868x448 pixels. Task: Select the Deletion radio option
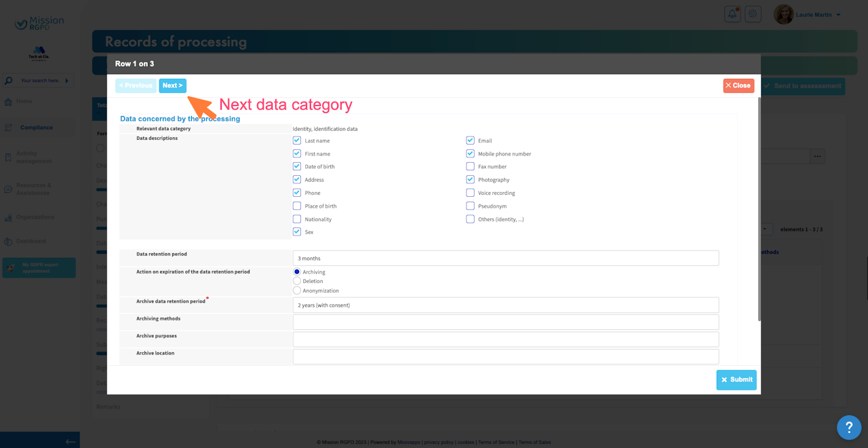click(x=297, y=281)
